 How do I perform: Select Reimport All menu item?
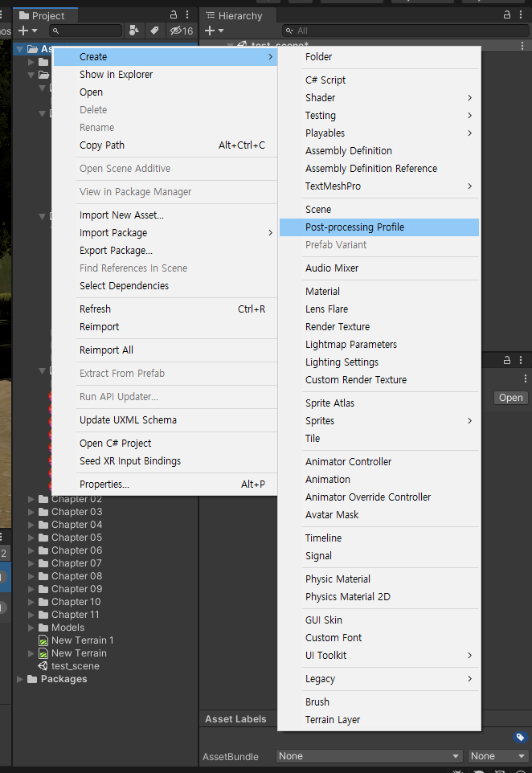(166, 350)
